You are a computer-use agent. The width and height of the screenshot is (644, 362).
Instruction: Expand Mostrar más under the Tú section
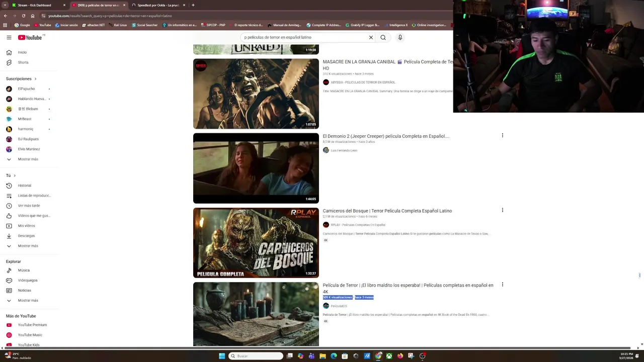29,246
